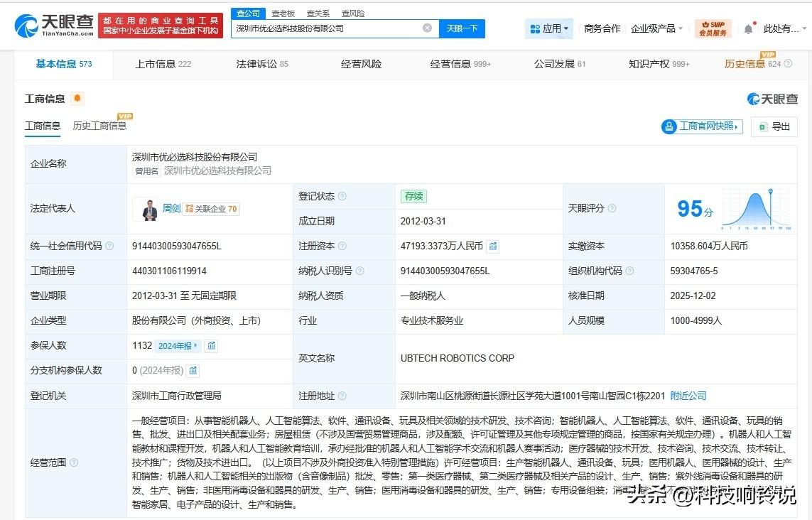This screenshot has height=520, width=812.
Task: Select the 知识产权 tab
Action: tap(659, 64)
